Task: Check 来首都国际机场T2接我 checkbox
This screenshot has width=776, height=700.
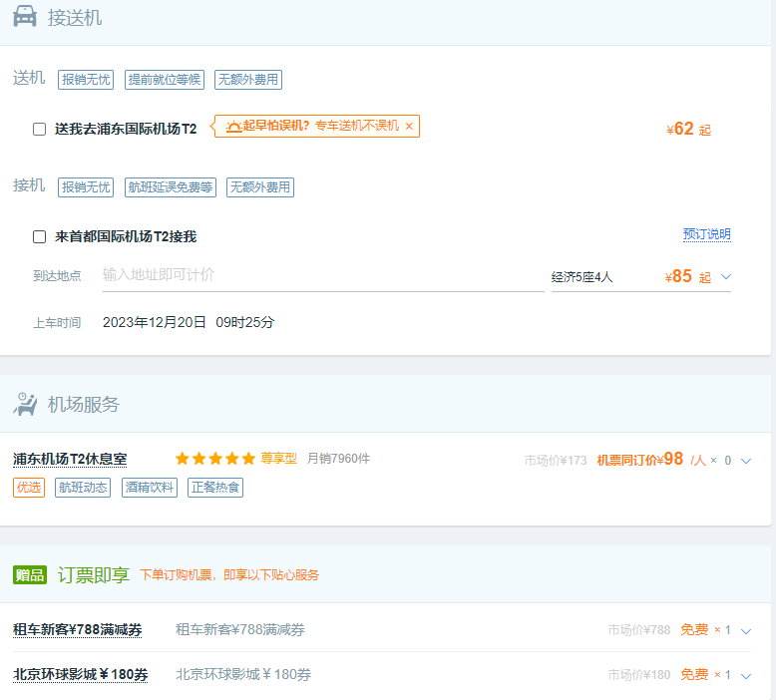Action: click(x=40, y=236)
